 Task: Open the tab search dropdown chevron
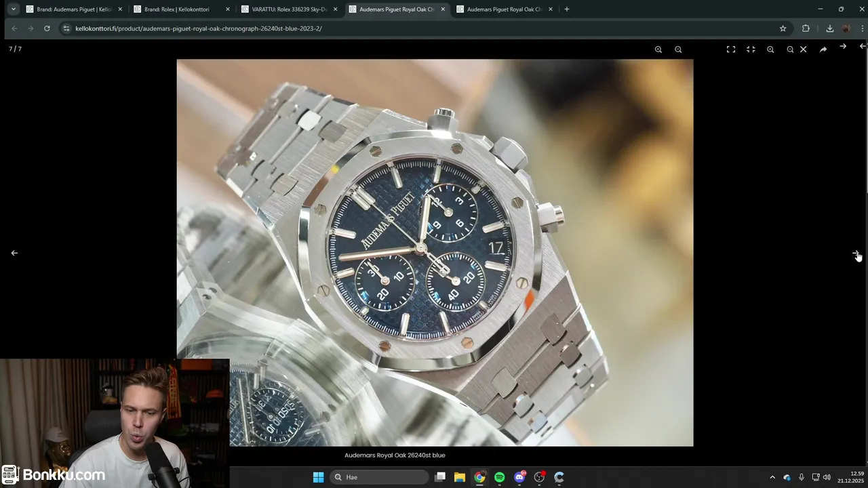click(13, 9)
